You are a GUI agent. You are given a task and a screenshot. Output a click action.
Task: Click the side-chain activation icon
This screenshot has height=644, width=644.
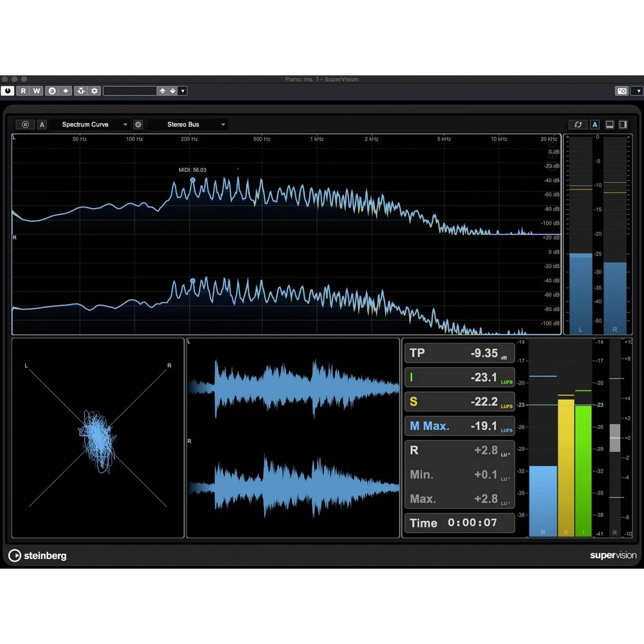click(x=81, y=91)
